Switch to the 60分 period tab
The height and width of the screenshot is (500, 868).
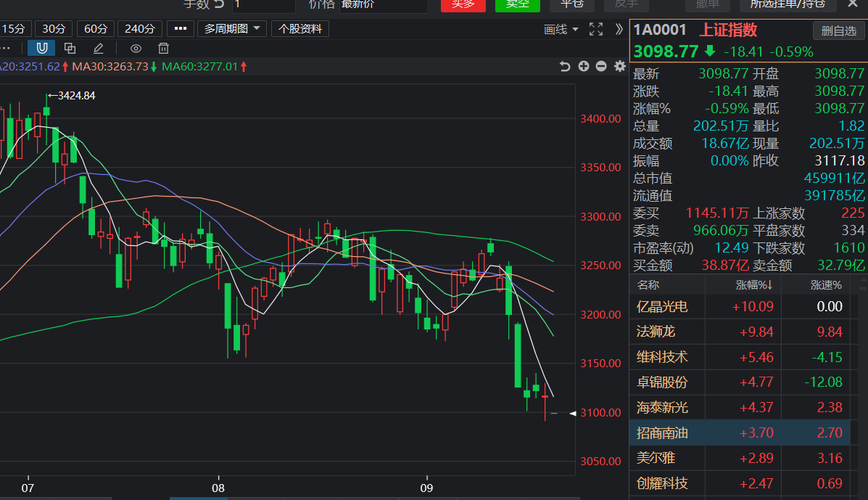click(96, 29)
